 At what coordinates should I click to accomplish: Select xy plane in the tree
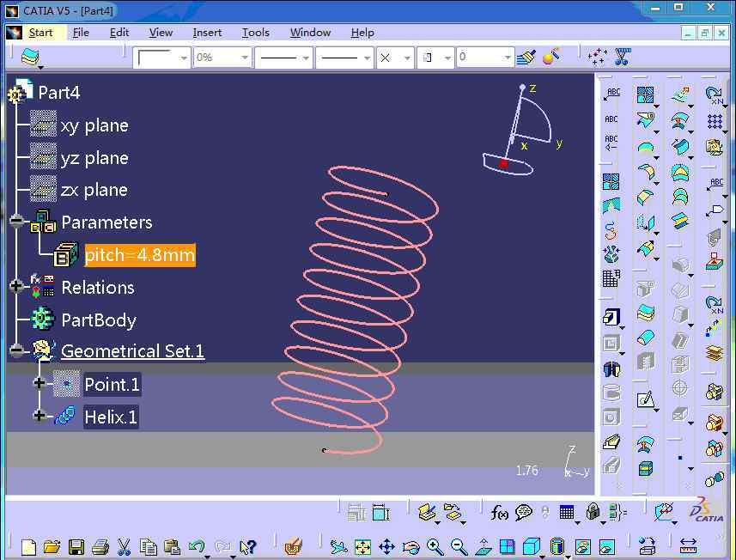tap(94, 125)
